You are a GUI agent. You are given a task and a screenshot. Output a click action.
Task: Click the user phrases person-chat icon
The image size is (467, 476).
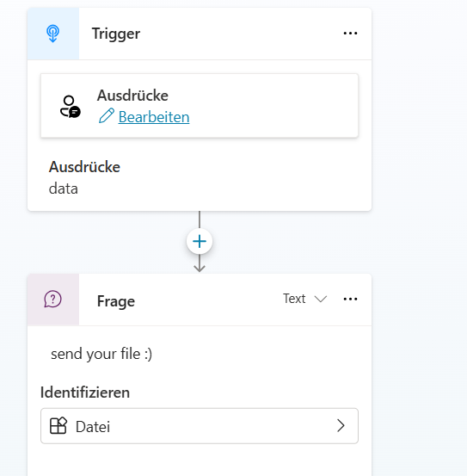(x=70, y=107)
